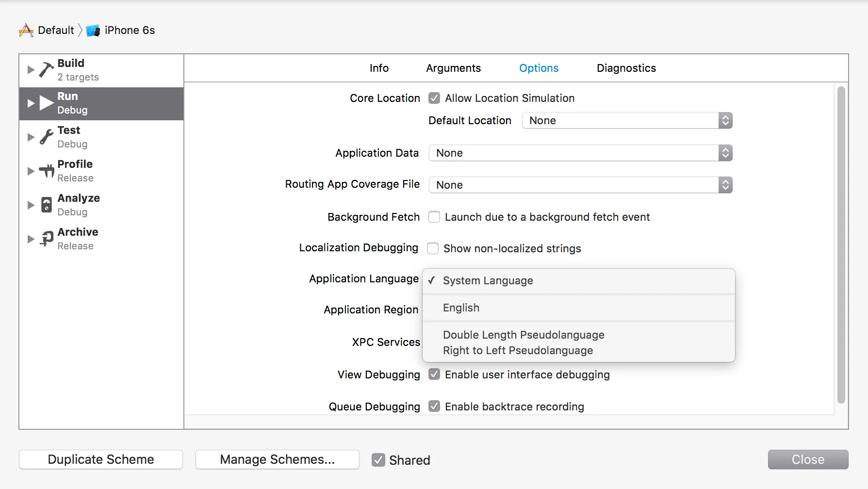
Task: Toggle Show non-localized strings checkbox
Action: [x=433, y=248]
